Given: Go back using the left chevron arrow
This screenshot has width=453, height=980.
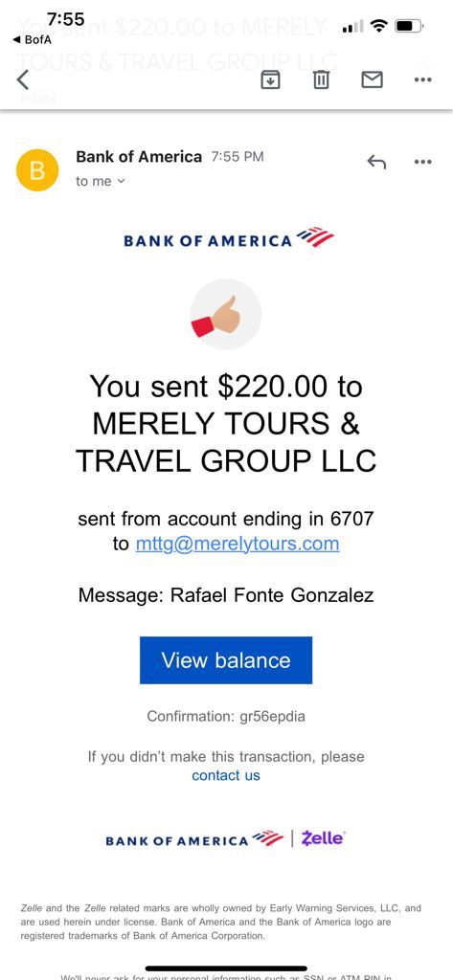Looking at the screenshot, I should 23,80.
